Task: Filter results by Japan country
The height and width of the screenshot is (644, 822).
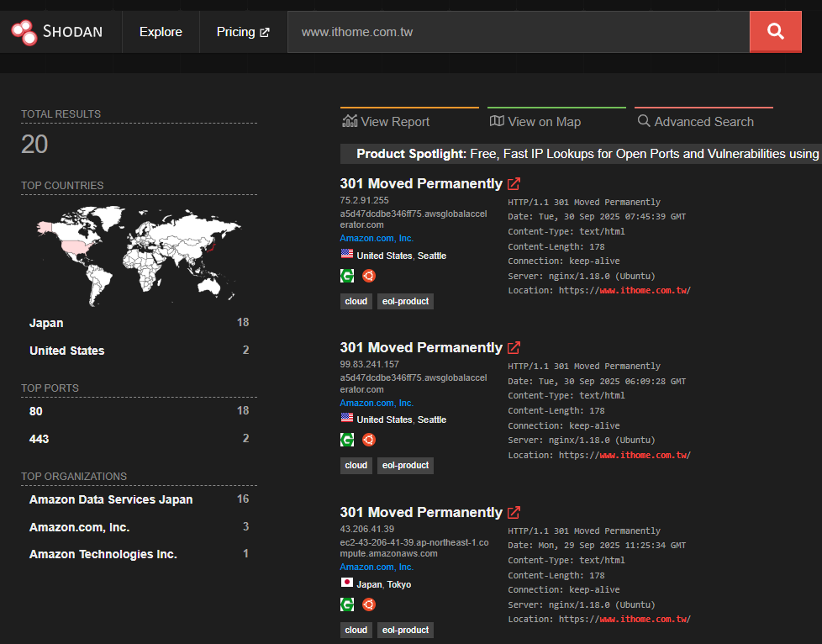Action: coord(46,323)
